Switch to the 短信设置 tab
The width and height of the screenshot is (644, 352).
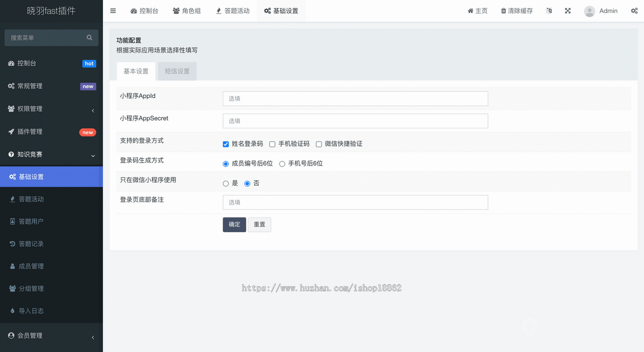tap(177, 71)
